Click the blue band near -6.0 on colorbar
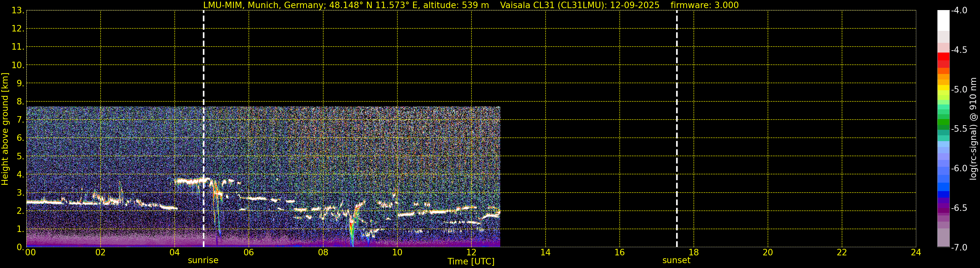The height and width of the screenshot is (268, 980). pos(944,170)
